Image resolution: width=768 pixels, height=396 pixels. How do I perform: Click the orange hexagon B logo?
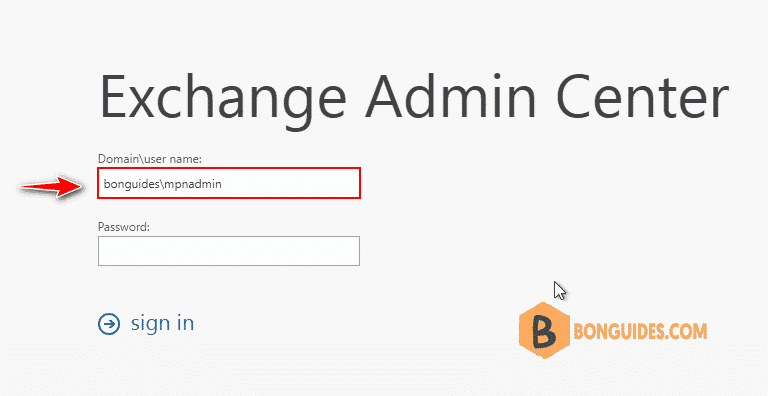pyautogui.click(x=544, y=332)
